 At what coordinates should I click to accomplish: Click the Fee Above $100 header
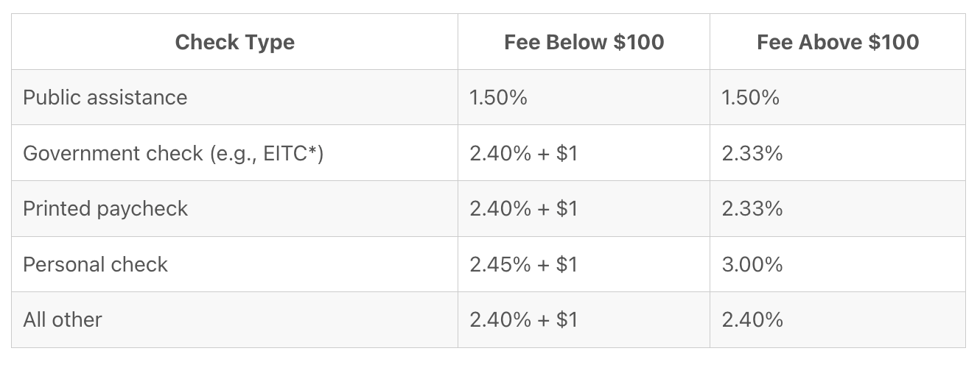coord(837,42)
